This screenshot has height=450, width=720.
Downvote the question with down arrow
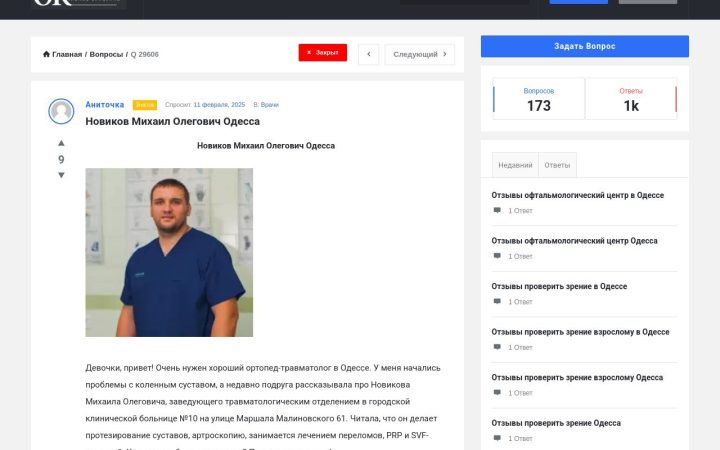coord(61,175)
